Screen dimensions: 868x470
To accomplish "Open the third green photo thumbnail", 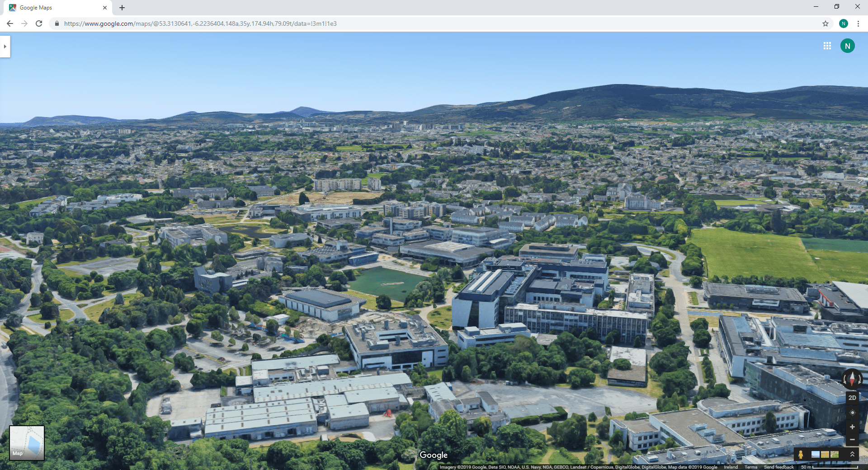I will coord(835,454).
